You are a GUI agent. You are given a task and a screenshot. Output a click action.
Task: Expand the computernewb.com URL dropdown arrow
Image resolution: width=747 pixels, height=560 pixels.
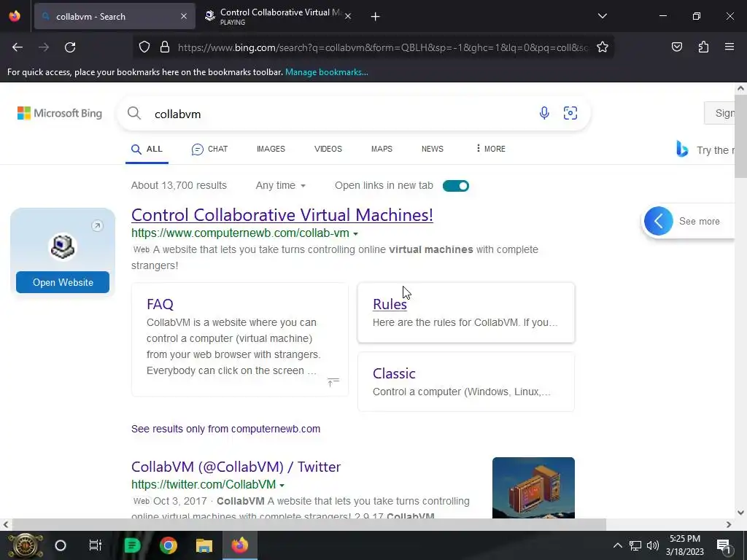click(x=355, y=234)
